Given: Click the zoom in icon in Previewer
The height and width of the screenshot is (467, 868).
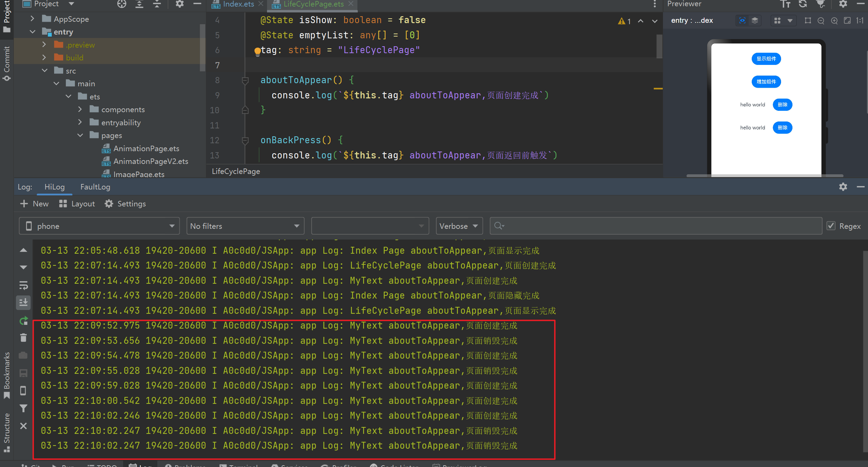Looking at the screenshot, I should (x=834, y=21).
